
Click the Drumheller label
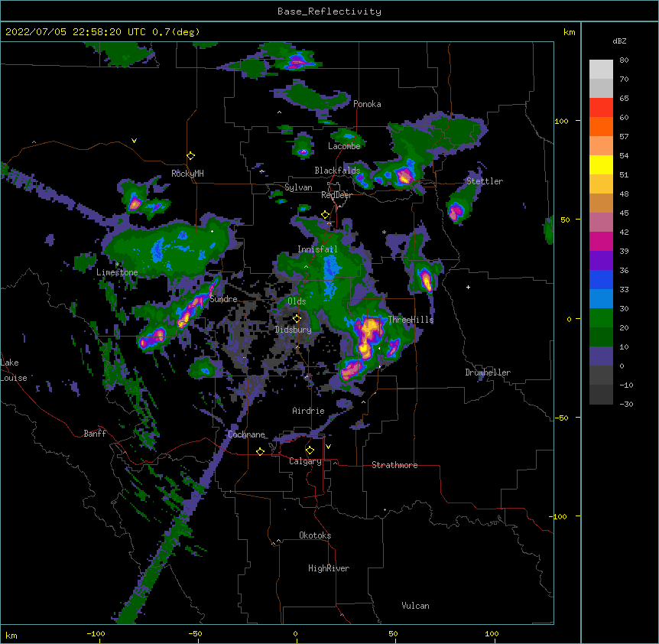point(488,372)
